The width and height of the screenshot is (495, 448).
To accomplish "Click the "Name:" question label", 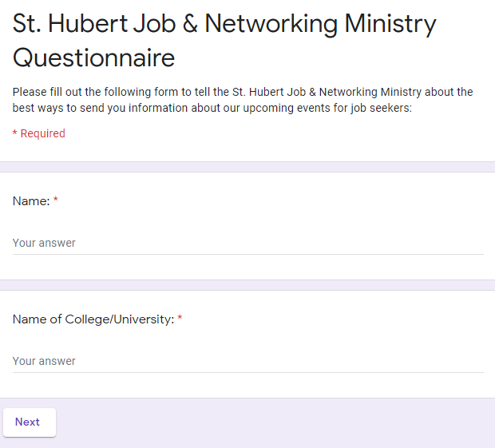I will (31, 201).
